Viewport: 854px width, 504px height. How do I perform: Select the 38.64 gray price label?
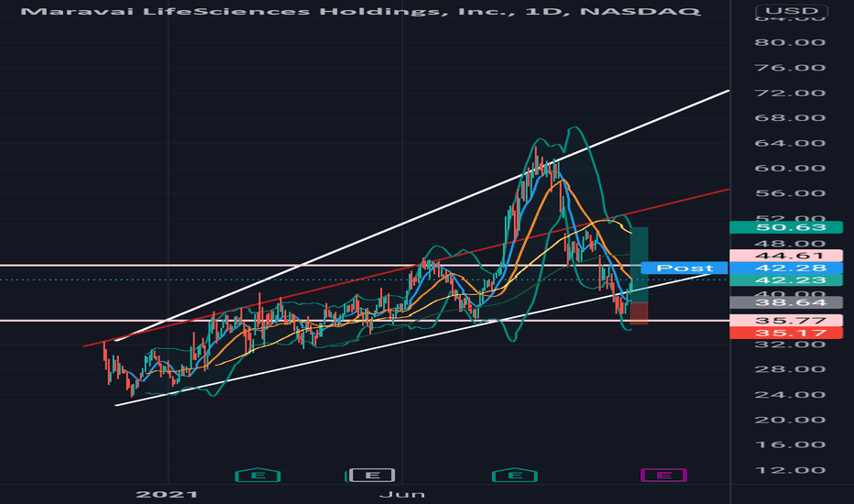pyautogui.click(x=786, y=302)
